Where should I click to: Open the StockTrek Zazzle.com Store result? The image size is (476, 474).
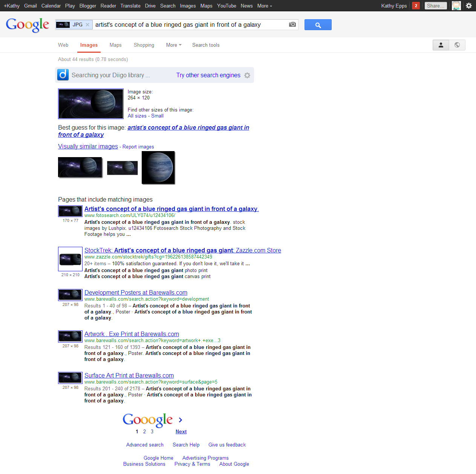point(183,250)
